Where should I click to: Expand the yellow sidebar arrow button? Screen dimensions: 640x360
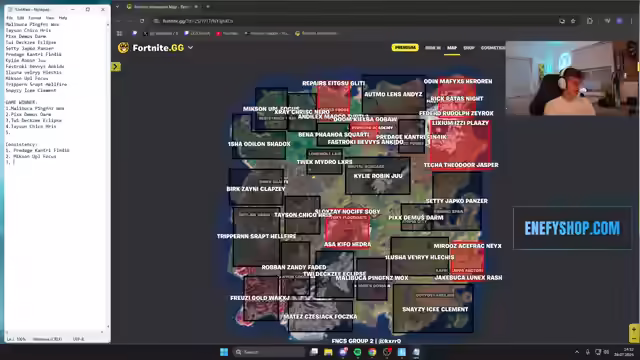pos(116,67)
